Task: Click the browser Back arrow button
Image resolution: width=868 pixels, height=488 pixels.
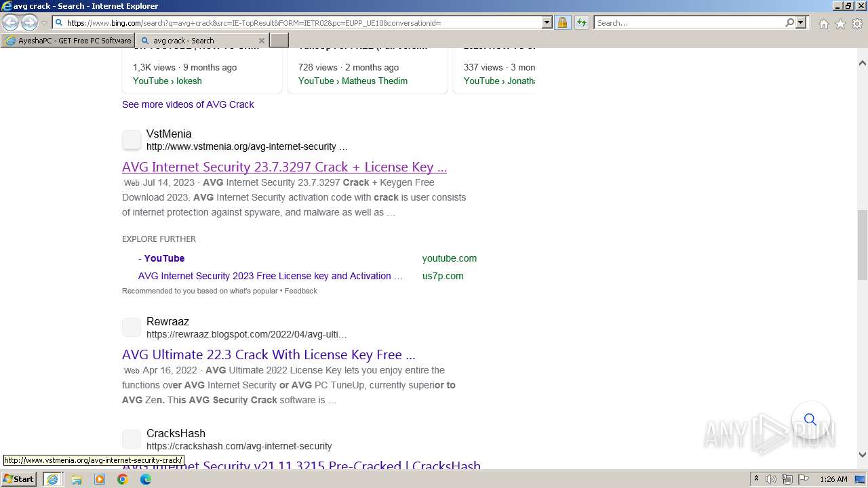Action: click(10, 22)
